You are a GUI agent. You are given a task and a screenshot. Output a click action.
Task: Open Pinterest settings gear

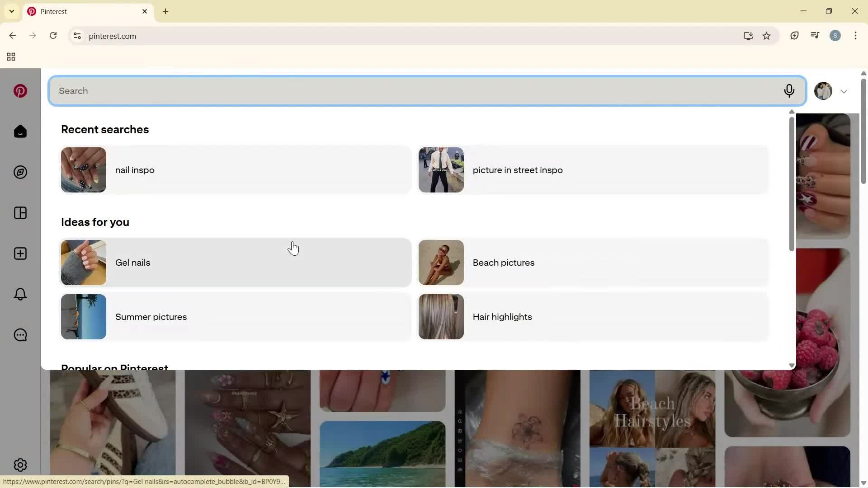click(x=20, y=465)
